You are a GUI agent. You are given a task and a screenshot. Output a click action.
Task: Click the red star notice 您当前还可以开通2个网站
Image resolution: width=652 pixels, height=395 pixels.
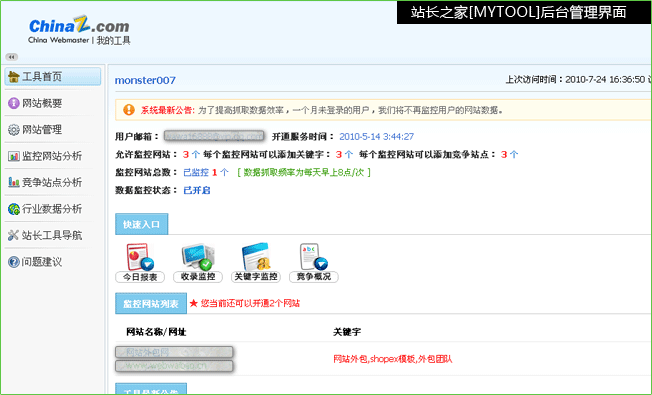coord(244,304)
